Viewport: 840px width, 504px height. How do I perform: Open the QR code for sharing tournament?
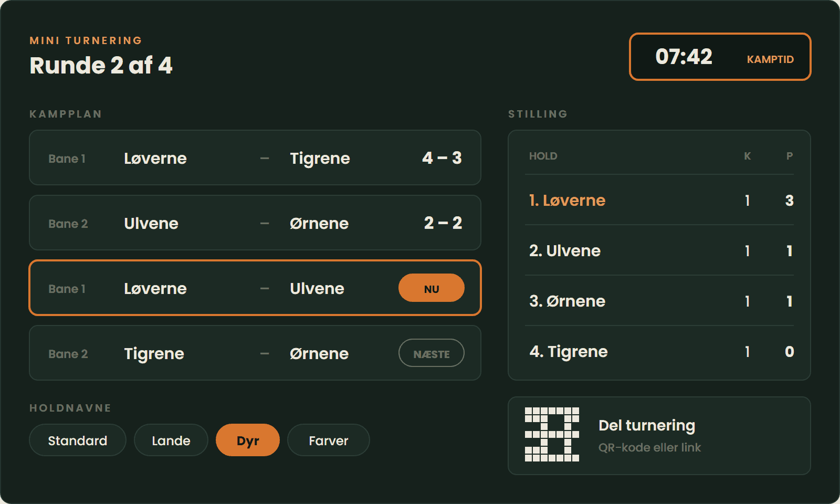tap(552, 435)
